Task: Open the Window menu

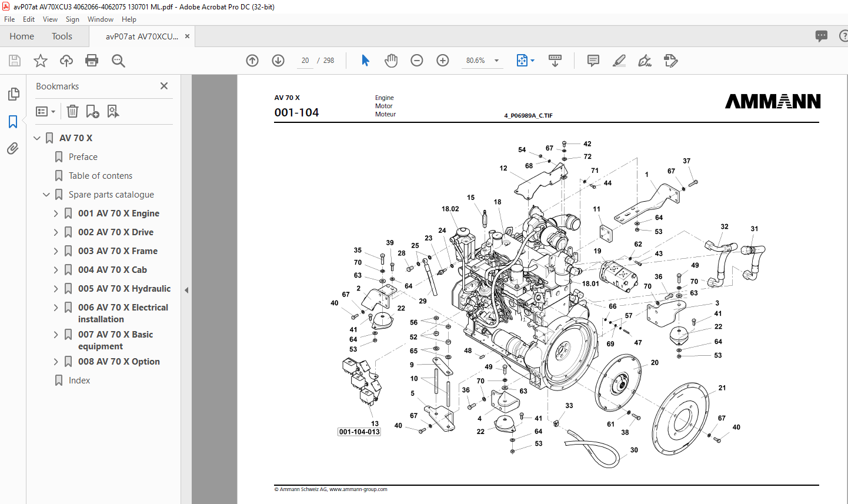Action: click(x=101, y=19)
